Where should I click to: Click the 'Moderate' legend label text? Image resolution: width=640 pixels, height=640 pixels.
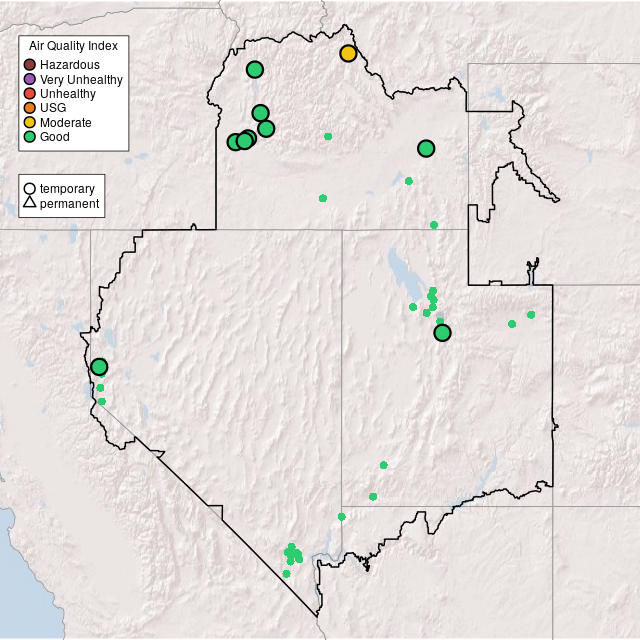click(x=66, y=122)
